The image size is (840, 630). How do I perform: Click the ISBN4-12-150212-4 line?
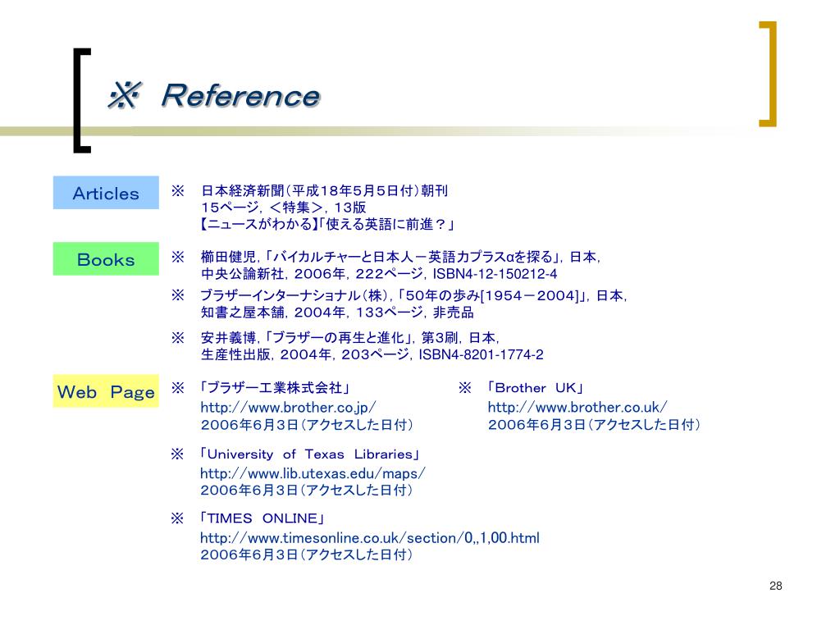(x=379, y=274)
